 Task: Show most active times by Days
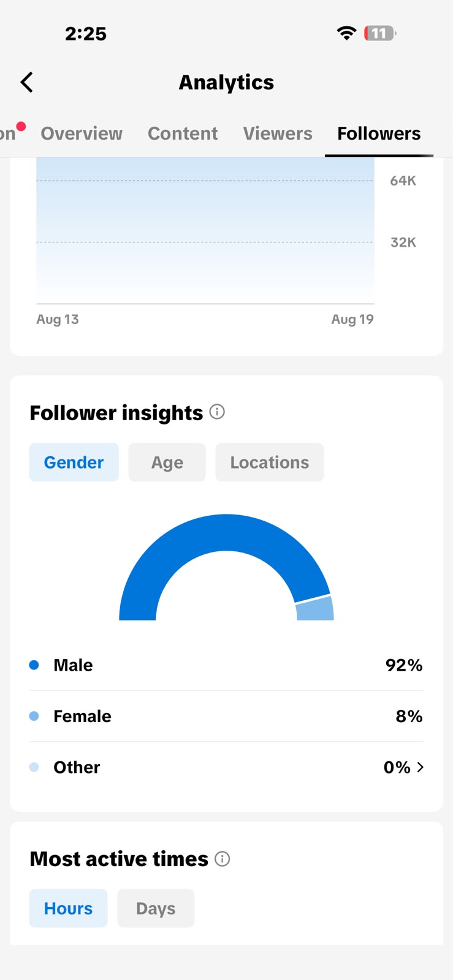click(156, 908)
